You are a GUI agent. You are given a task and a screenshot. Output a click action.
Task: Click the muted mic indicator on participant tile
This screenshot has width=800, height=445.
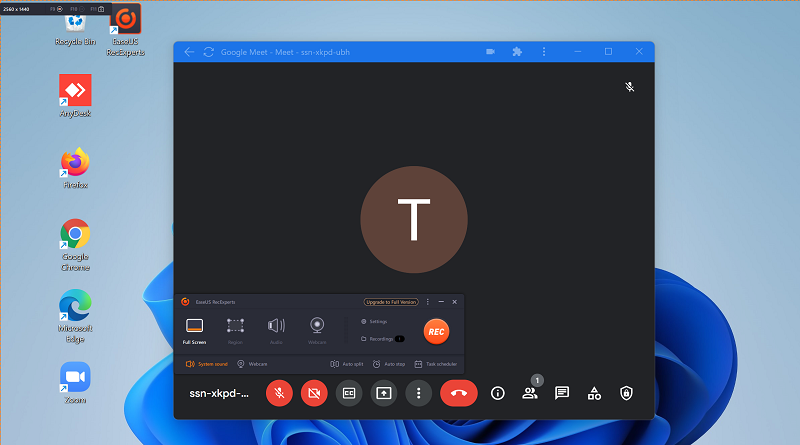pyautogui.click(x=630, y=87)
